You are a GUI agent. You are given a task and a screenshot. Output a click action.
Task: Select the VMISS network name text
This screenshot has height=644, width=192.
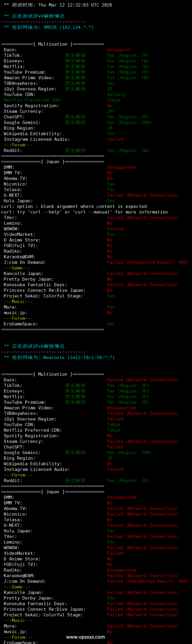click(50, 27)
